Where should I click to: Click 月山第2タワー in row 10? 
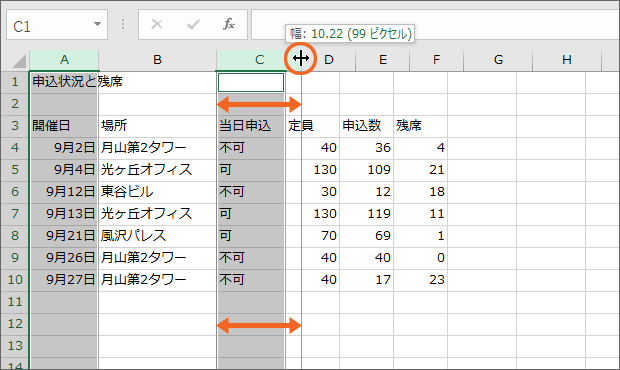tap(157, 280)
